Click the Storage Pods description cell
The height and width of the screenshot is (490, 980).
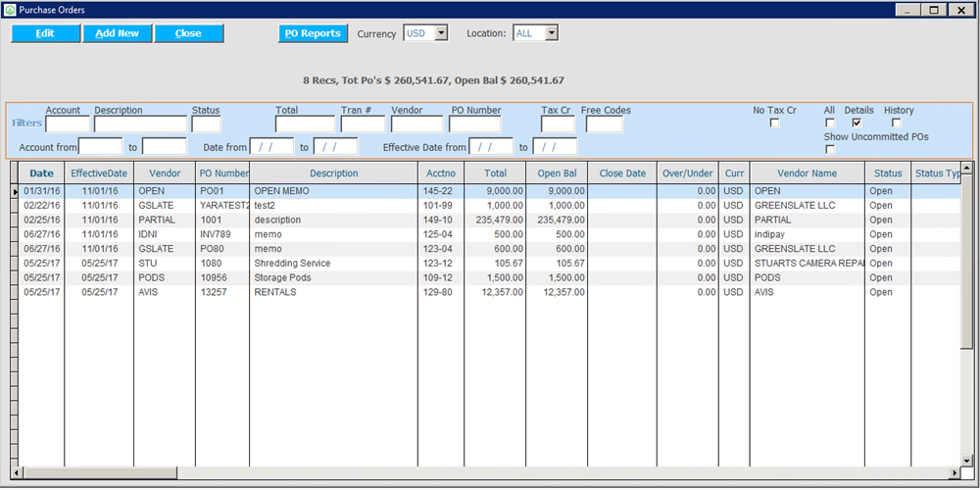334,277
